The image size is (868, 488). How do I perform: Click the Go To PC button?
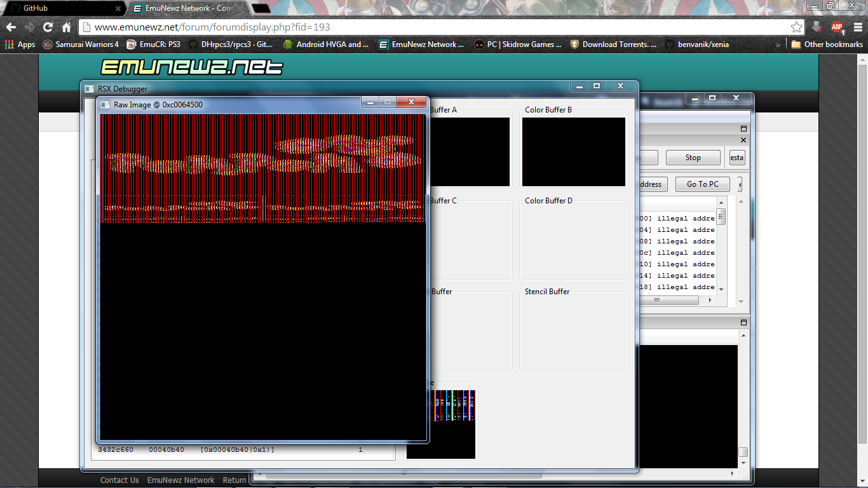pos(702,184)
